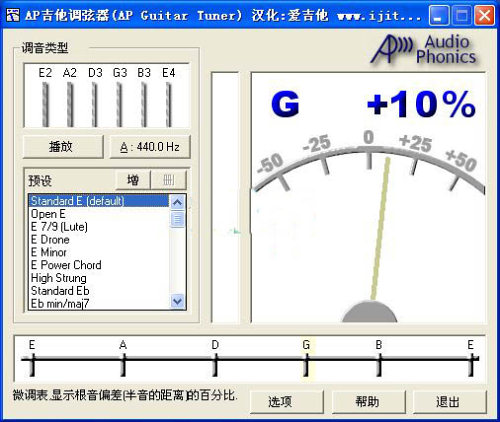
Task: Open the 选项 options dialog
Action: [x=287, y=402]
